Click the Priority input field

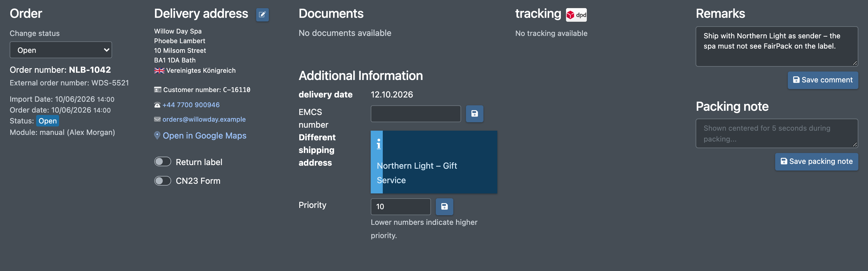[401, 206]
